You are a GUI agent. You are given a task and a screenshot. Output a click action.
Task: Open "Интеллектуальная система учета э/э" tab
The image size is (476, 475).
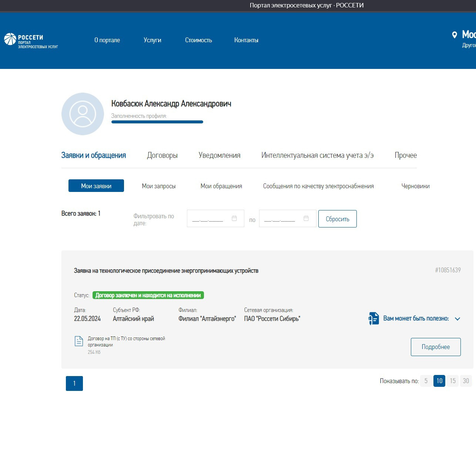[x=318, y=155]
